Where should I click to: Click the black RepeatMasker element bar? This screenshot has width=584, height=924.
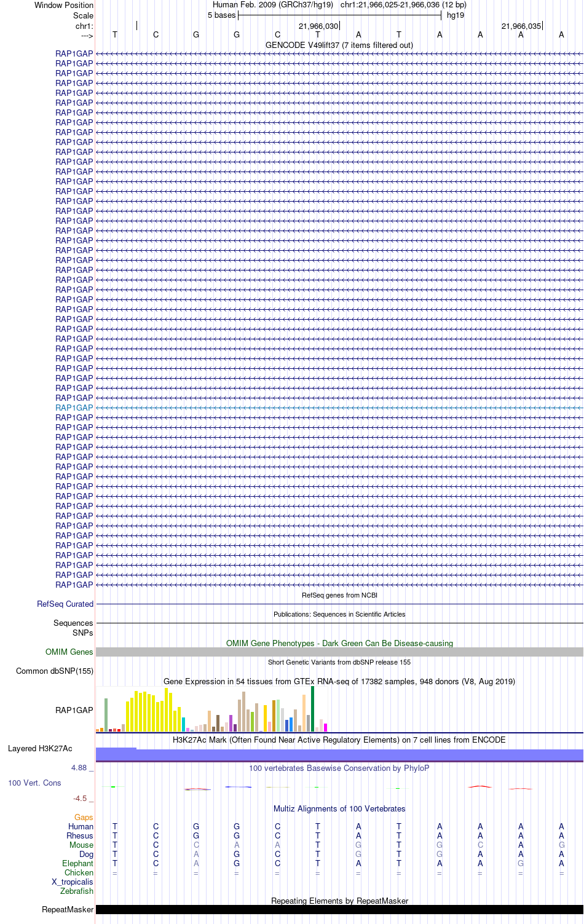pyautogui.click(x=339, y=909)
